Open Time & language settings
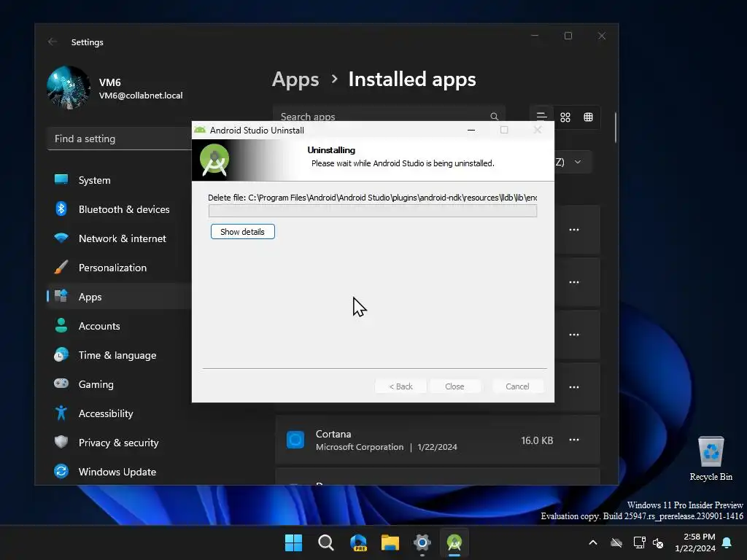The width and height of the screenshot is (747, 560). tap(119, 355)
